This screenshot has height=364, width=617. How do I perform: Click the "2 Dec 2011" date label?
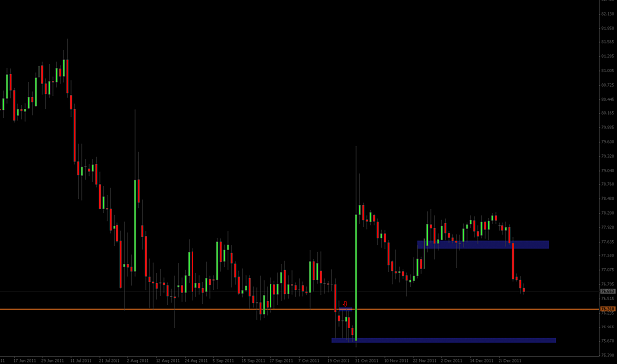[452, 360]
